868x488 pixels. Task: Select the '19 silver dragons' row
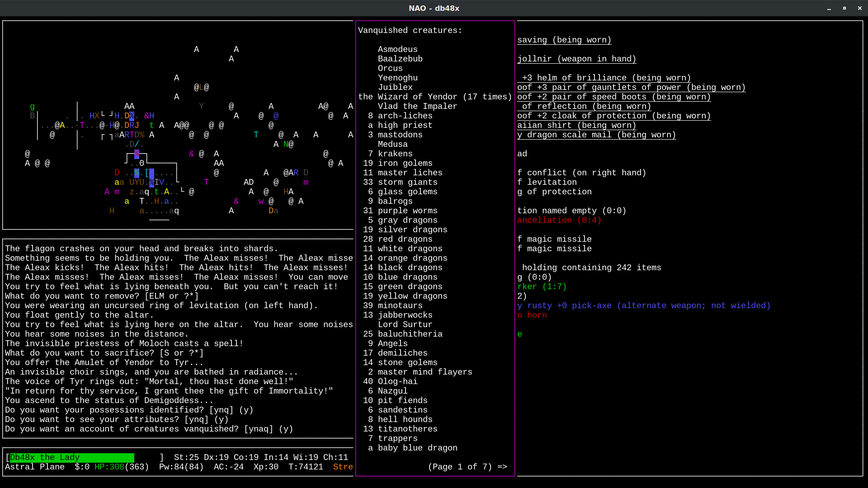click(x=405, y=230)
